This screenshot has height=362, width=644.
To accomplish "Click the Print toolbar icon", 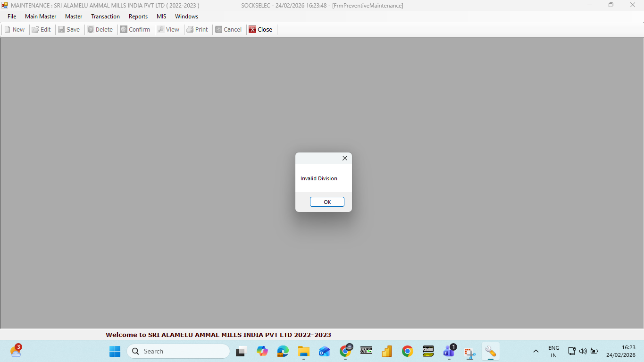I will pyautogui.click(x=190, y=29).
